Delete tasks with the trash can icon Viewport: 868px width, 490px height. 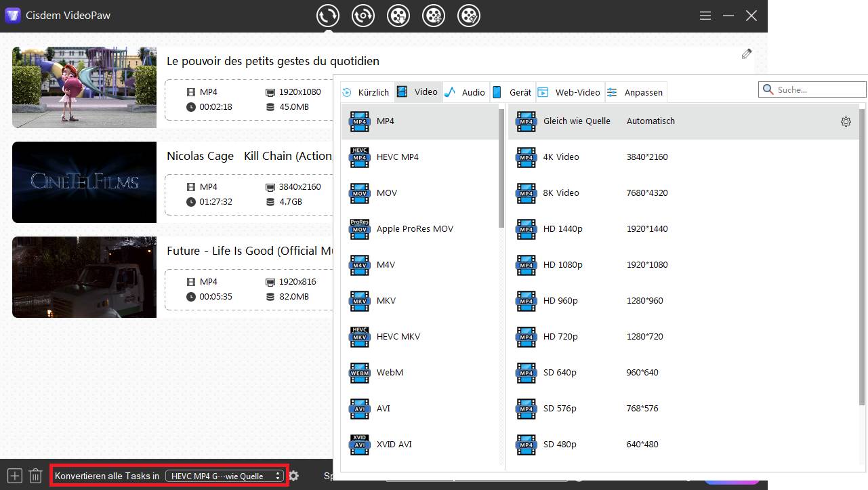coord(36,476)
